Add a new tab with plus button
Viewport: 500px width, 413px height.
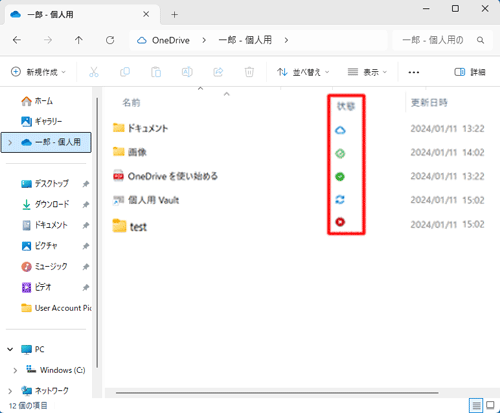(x=174, y=15)
